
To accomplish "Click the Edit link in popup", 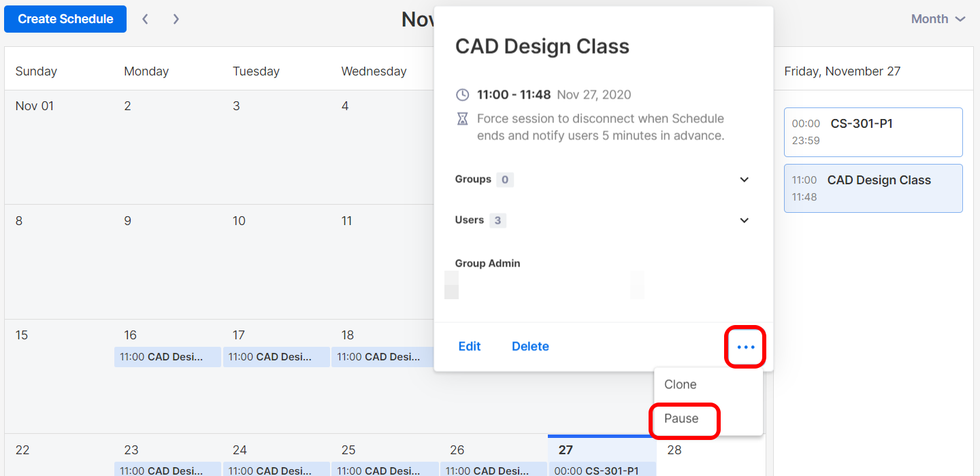I will 470,346.
